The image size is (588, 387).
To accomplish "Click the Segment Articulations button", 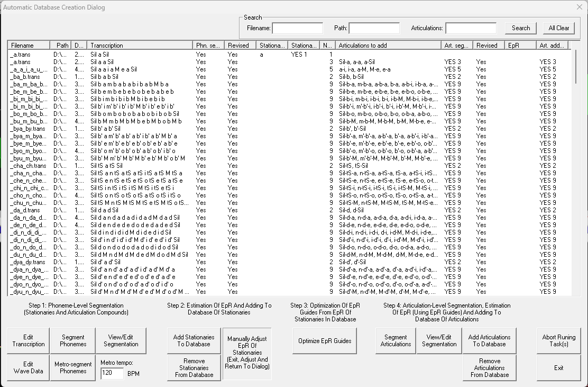I will [396, 340].
